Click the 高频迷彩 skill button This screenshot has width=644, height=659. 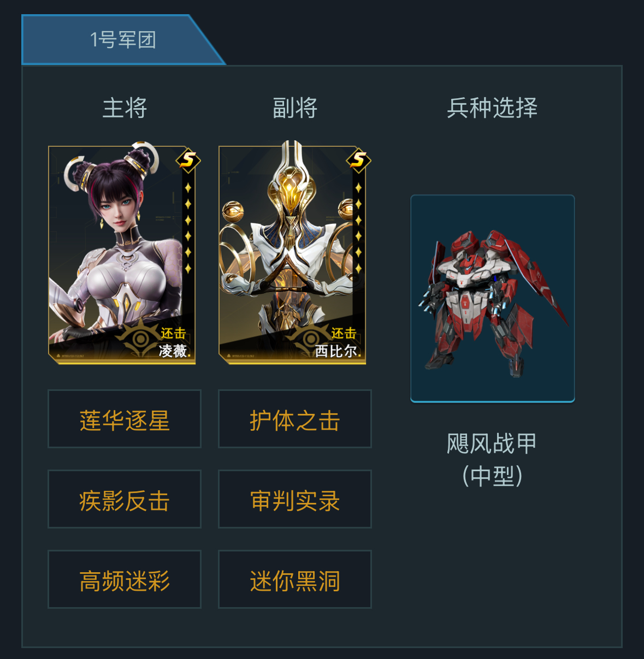(125, 579)
